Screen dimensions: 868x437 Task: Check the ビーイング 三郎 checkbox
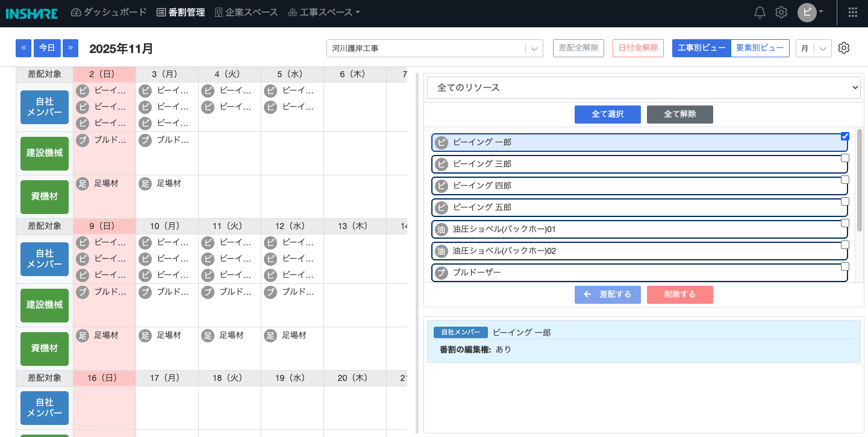coord(845,158)
